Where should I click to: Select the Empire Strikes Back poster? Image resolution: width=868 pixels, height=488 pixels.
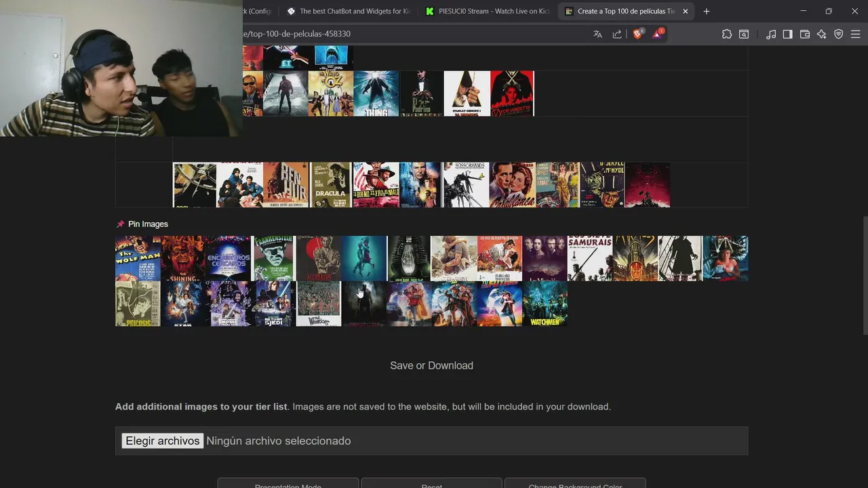(229, 304)
